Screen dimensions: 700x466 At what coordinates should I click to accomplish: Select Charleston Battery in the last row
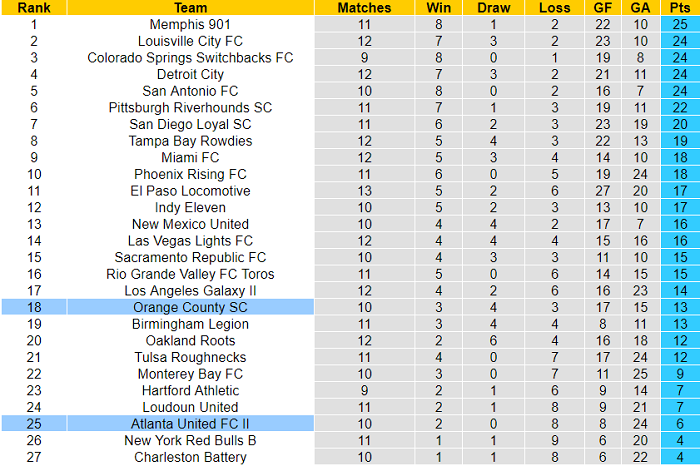pyautogui.click(x=190, y=457)
